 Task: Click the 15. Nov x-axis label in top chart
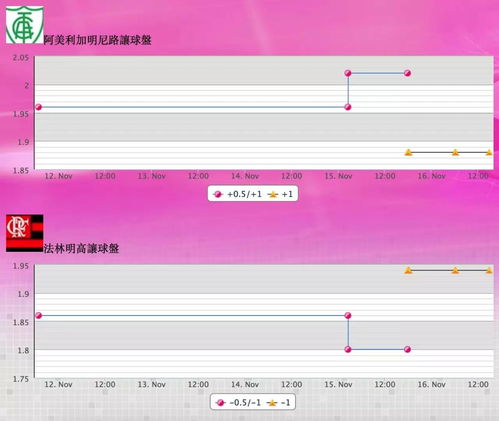click(x=338, y=176)
